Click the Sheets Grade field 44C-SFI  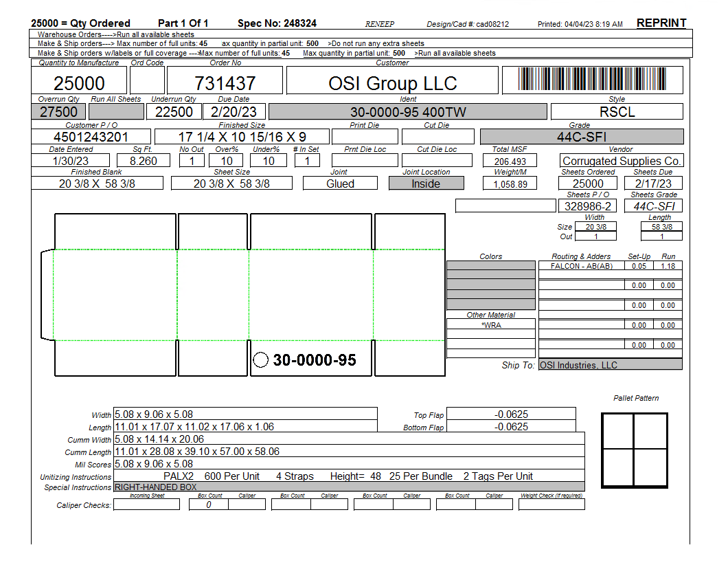point(653,206)
